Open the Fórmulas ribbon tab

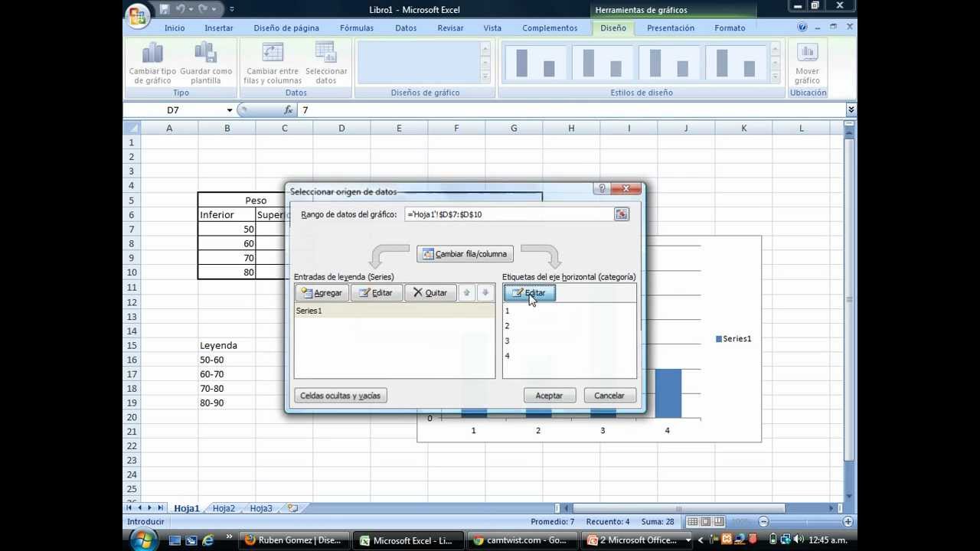click(357, 28)
